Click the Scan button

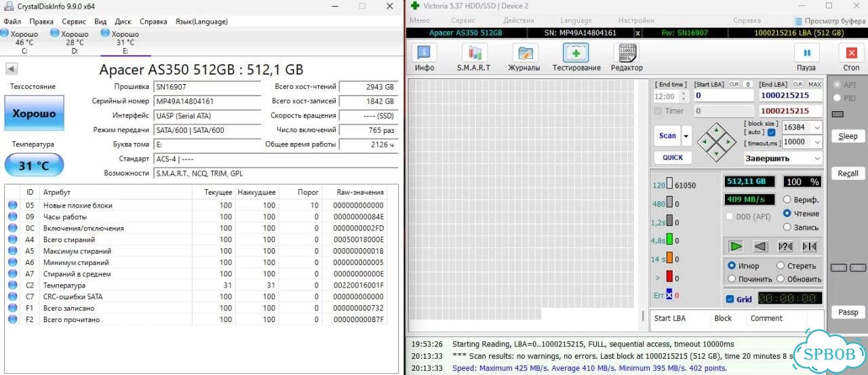click(x=667, y=136)
